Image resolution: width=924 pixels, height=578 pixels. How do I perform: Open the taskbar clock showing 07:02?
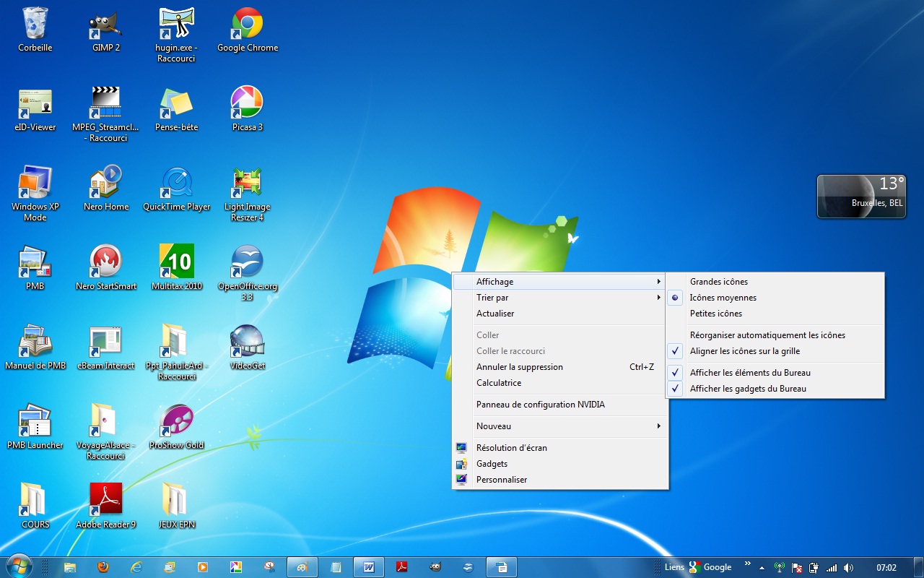(x=886, y=568)
